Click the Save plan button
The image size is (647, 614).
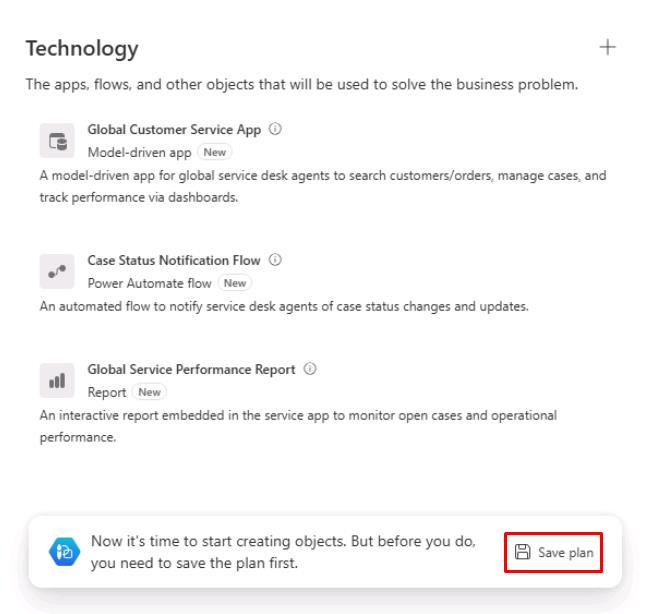[x=553, y=552]
